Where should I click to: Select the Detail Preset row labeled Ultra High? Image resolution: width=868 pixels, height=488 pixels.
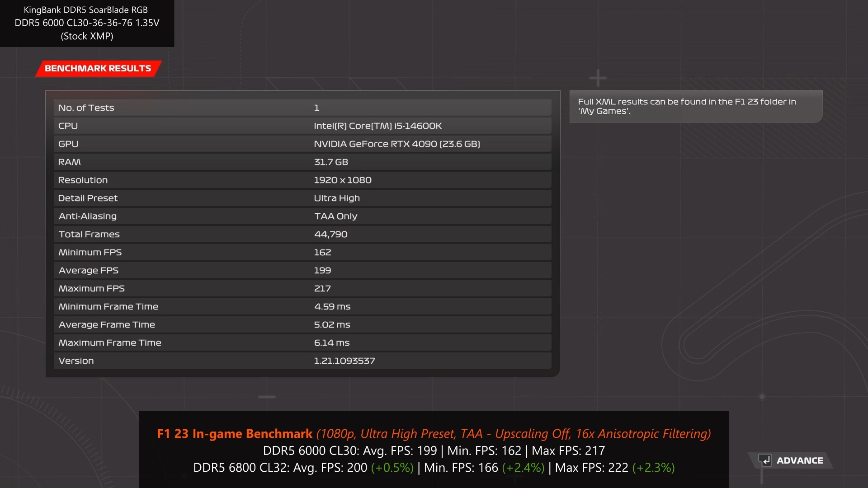(302, 198)
